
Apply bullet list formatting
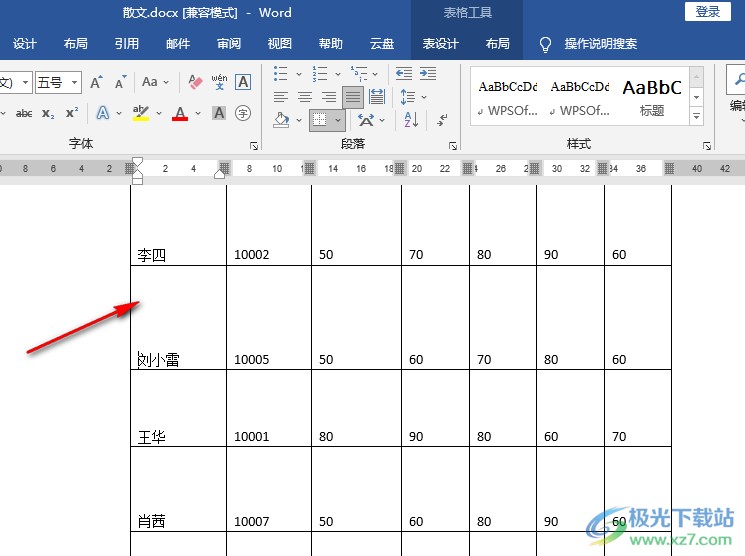point(280,74)
